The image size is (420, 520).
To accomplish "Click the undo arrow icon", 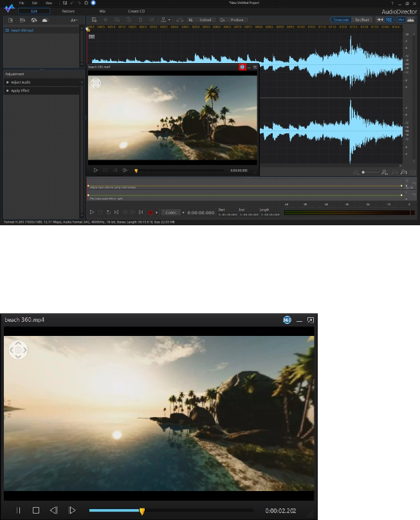I will point(72,3).
